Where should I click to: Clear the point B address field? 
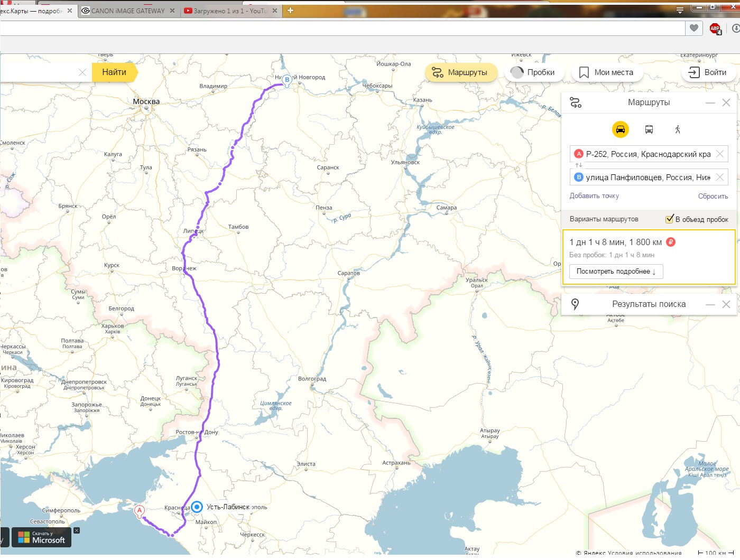tap(720, 178)
